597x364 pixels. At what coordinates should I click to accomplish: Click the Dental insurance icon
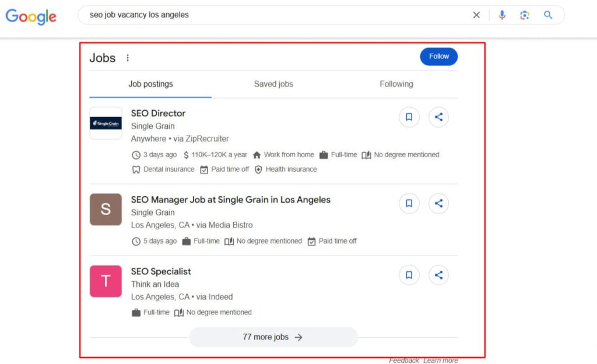click(136, 169)
